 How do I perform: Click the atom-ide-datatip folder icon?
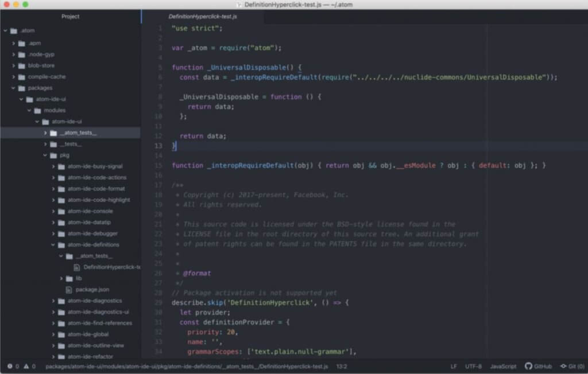61,223
